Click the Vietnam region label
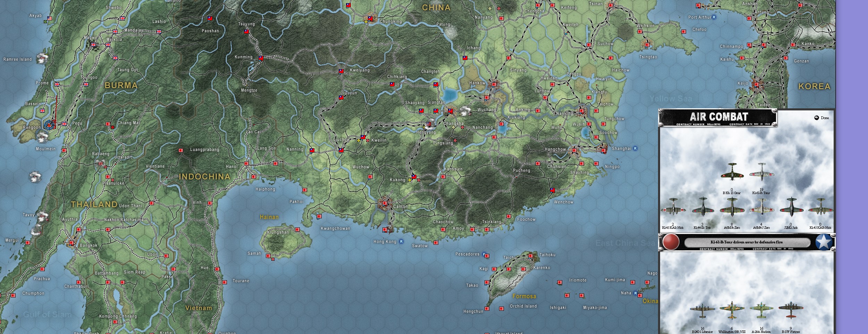Screen dimensions: 868x334 [199, 308]
